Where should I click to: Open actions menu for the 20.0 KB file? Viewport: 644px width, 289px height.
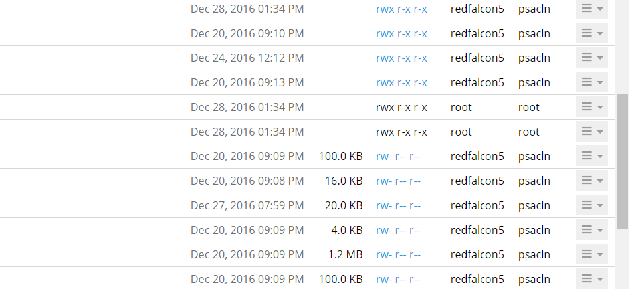point(591,205)
